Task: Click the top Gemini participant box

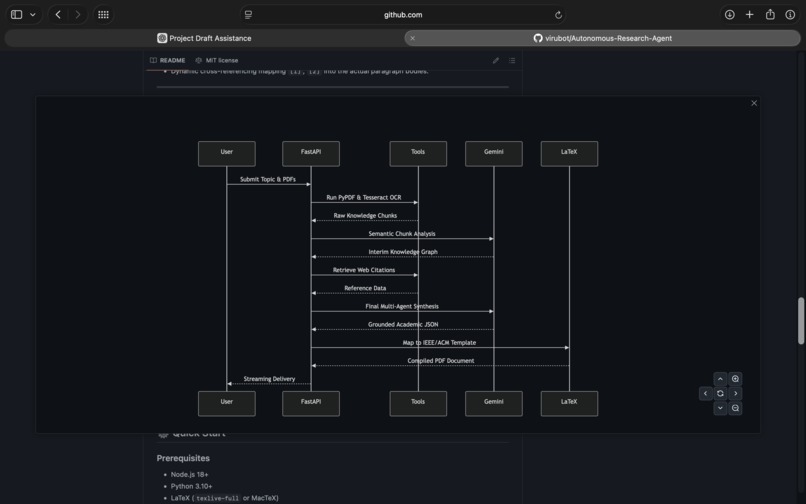Action: tap(493, 154)
